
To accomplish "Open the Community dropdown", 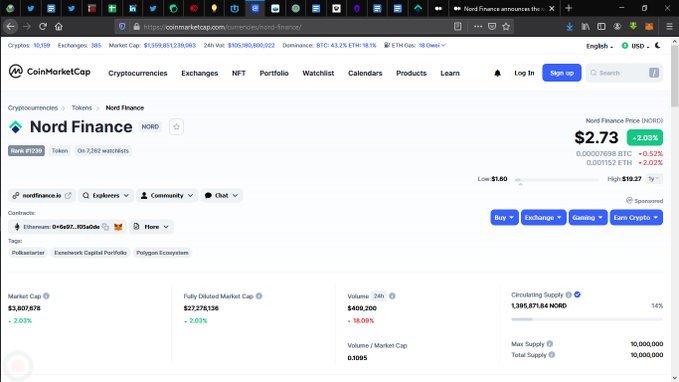I will (x=167, y=195).
